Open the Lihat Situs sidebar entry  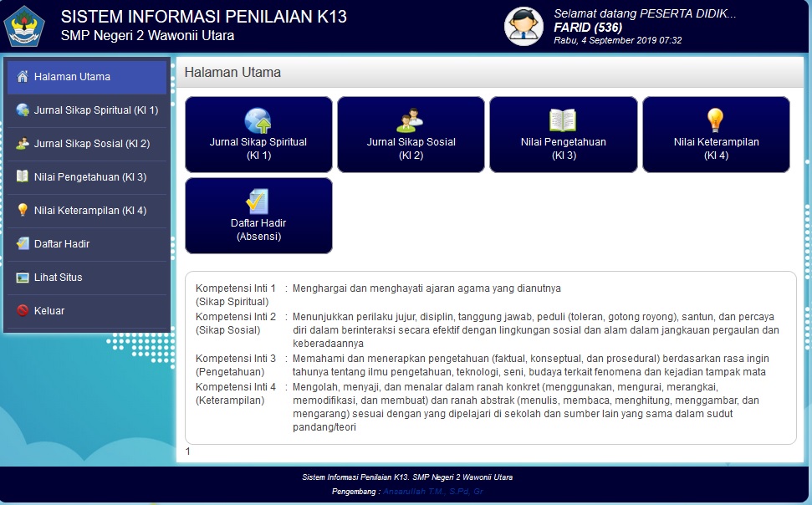coord(58,278)
